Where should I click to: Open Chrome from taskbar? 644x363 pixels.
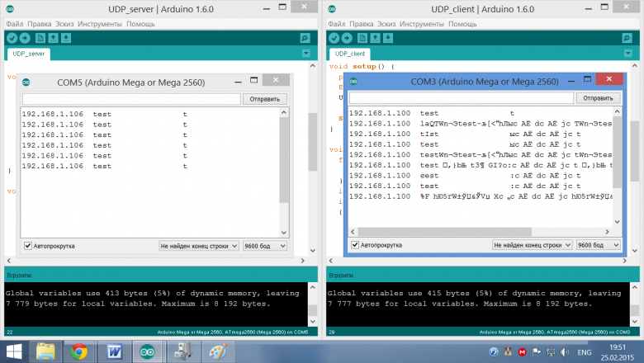click(x=79, y=352)
